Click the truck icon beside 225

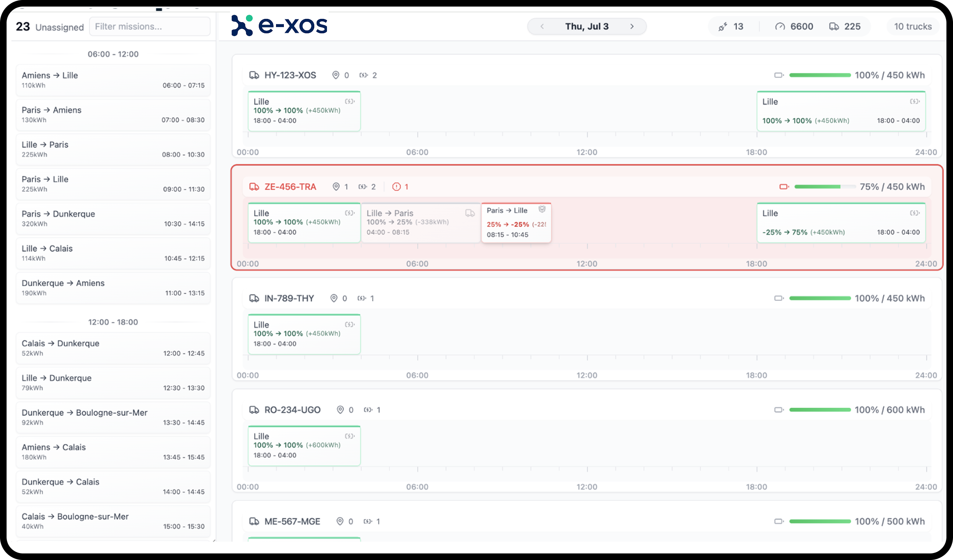tap(834, 27)
